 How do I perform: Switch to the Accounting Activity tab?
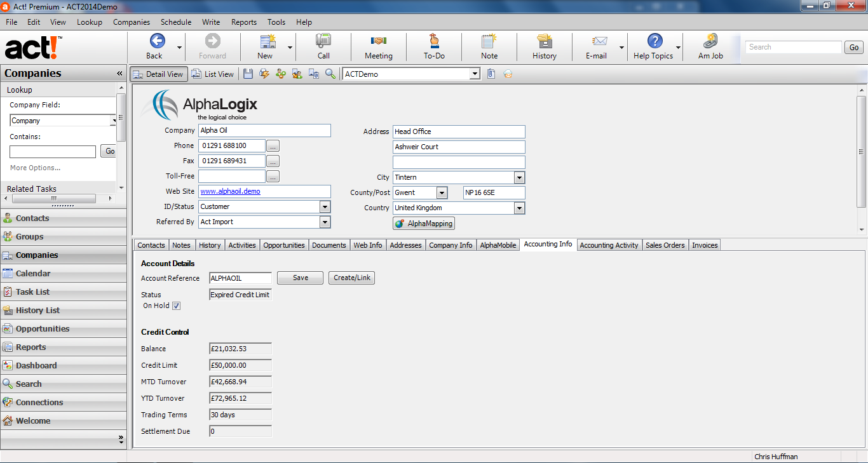tap(609, 245)
